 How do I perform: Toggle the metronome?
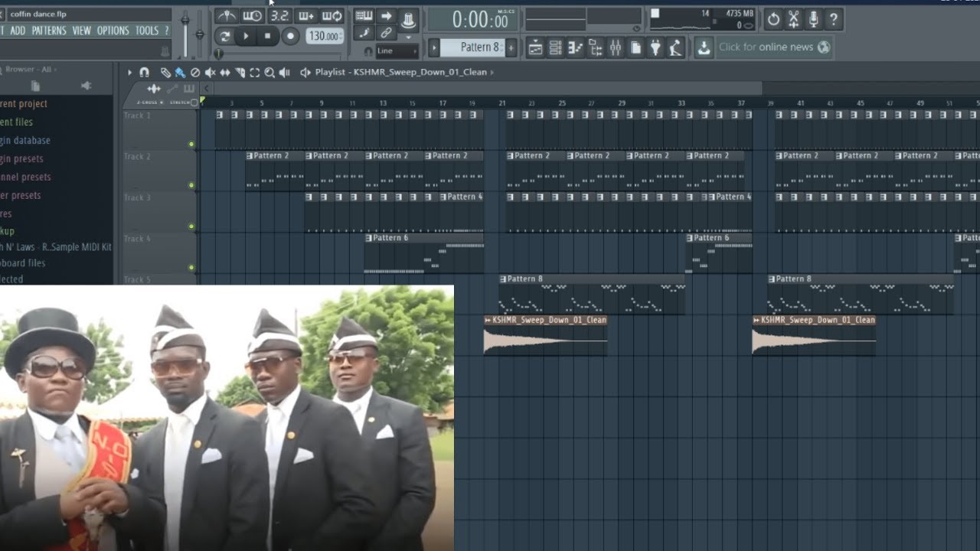226,16
